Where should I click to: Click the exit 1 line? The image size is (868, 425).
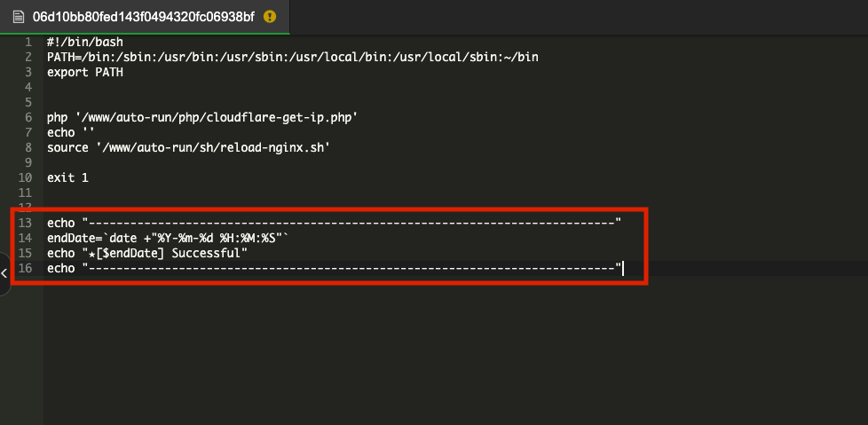point(67,177)
